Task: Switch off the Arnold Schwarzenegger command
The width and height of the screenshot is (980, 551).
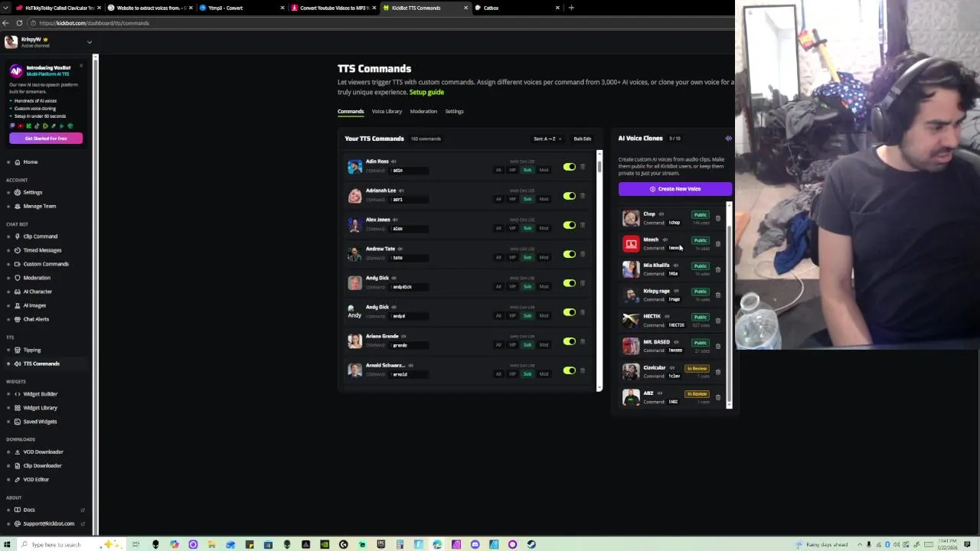Action: 569,370
